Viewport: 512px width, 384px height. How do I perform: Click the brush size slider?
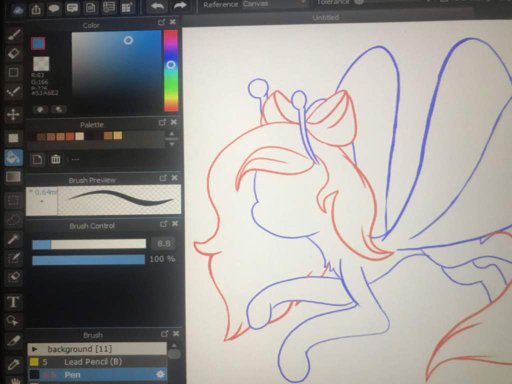tap(89, 244)
